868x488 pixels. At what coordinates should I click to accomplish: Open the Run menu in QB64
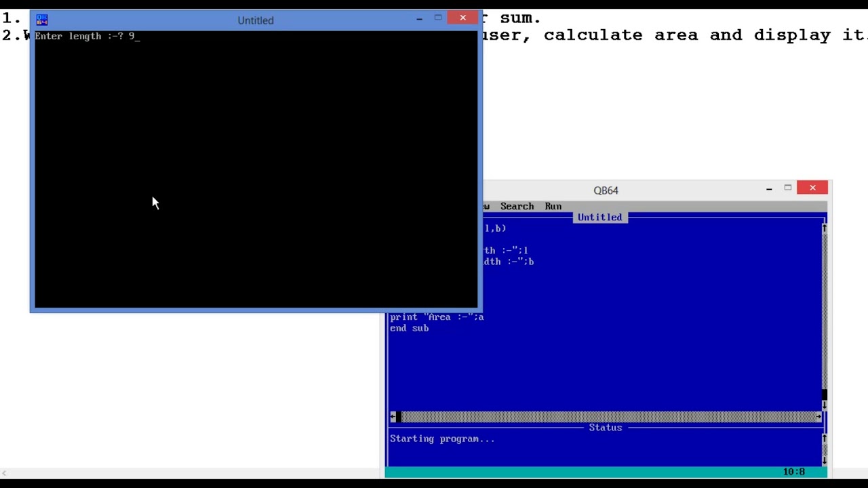point(553,206)
